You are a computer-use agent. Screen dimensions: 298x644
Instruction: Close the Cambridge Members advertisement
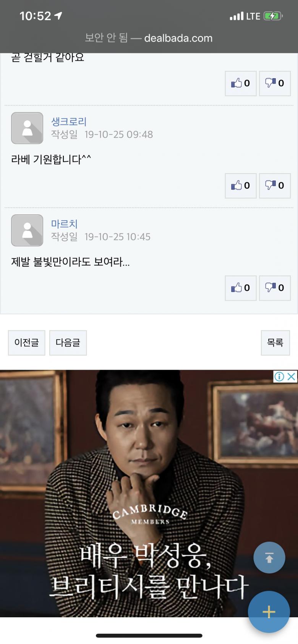pyautogui.click(x=291, y=377)
